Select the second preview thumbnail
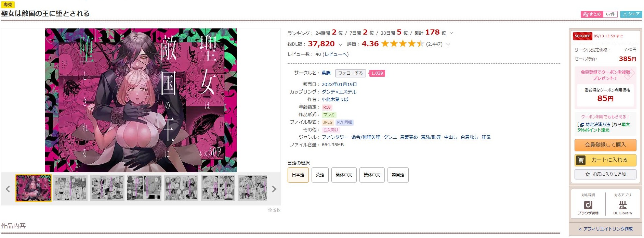644x238 pixels. point(70,188)
